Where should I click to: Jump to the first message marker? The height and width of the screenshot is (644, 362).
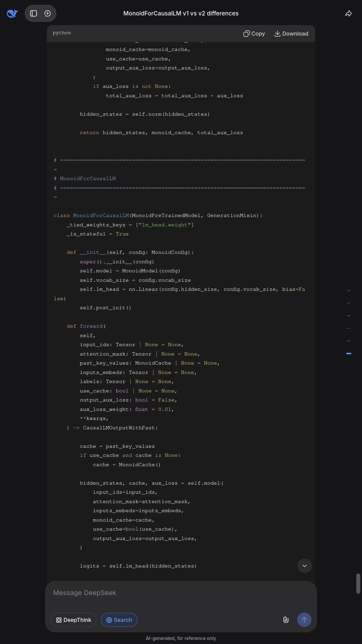pos(349,290)
